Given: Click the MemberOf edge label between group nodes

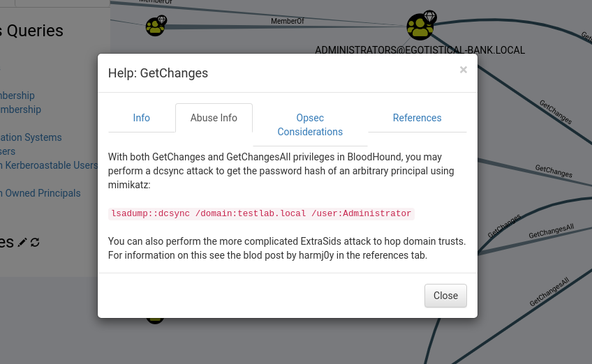Looking at the screenshot, I should pos(288,22).
